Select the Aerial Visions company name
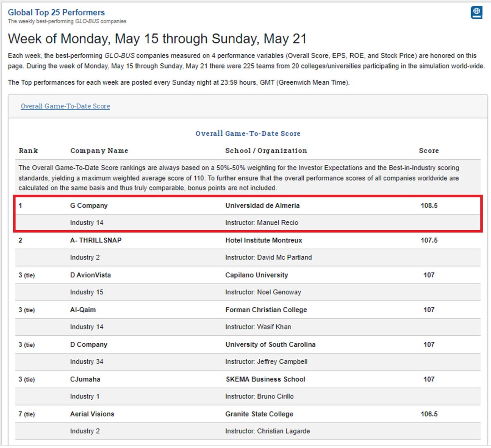The height and width of the screenshot is (448, 491). [92, 414]
